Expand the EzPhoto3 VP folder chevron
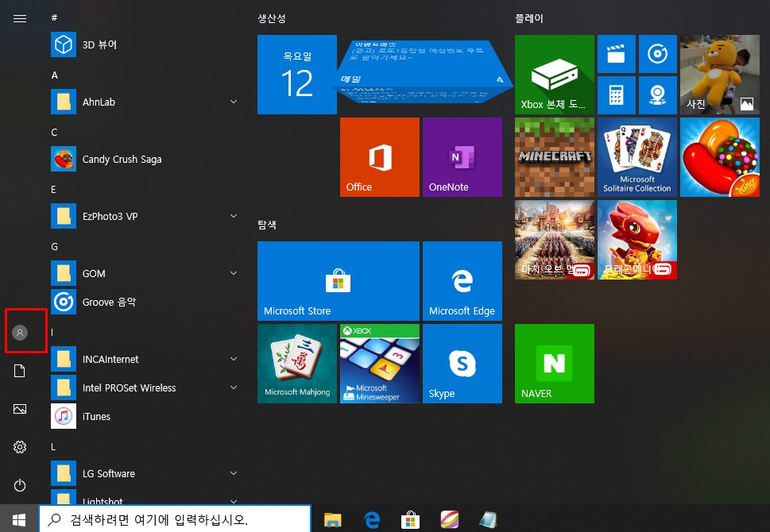The width and height of the screenshot is (770, 532). 234,216
